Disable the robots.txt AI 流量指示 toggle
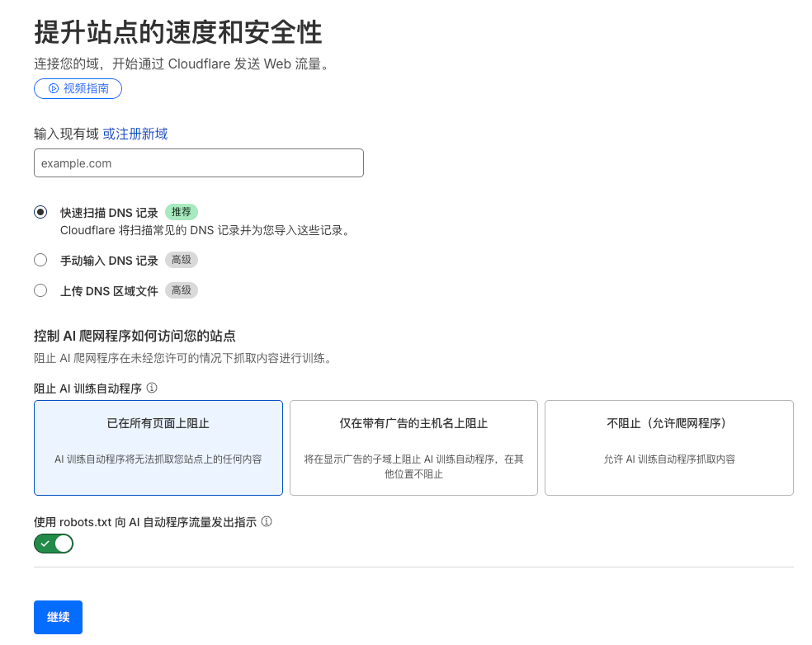Screen dimensions: 812x645 click(53, 543)
